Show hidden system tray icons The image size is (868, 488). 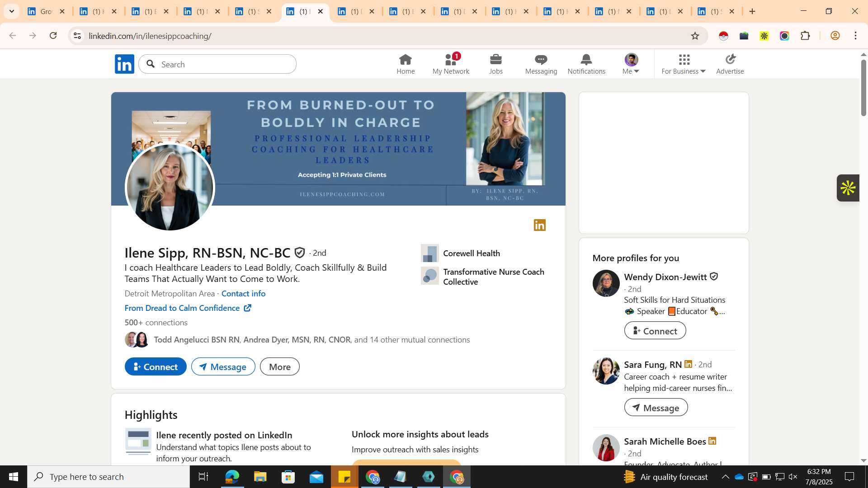point(725,477)
